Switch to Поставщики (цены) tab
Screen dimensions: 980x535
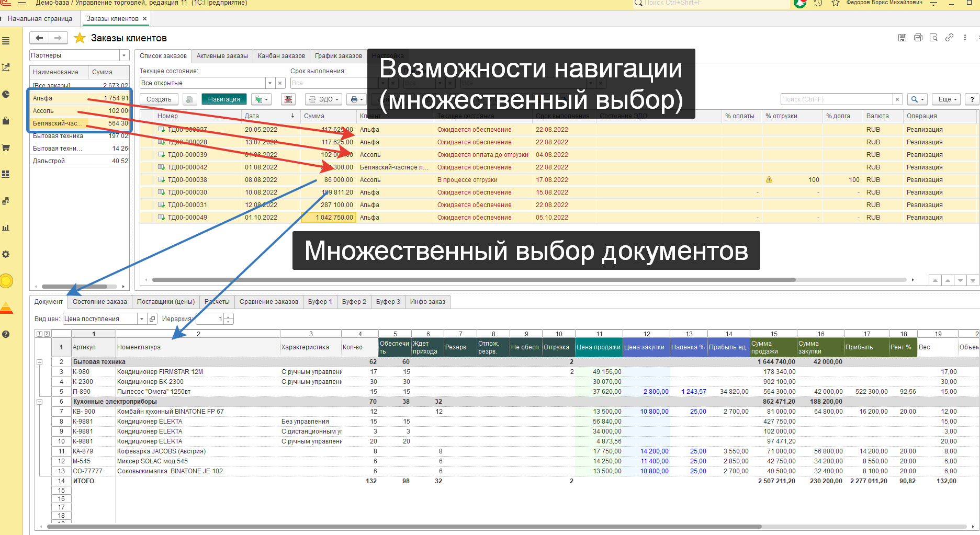166,302
